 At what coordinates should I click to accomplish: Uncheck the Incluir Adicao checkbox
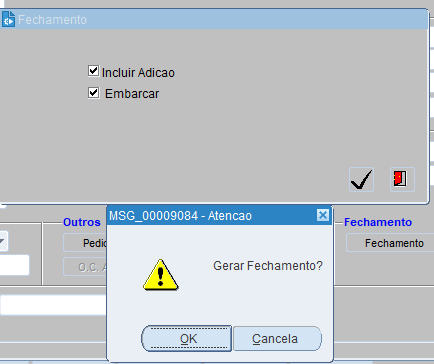[93, 71]
